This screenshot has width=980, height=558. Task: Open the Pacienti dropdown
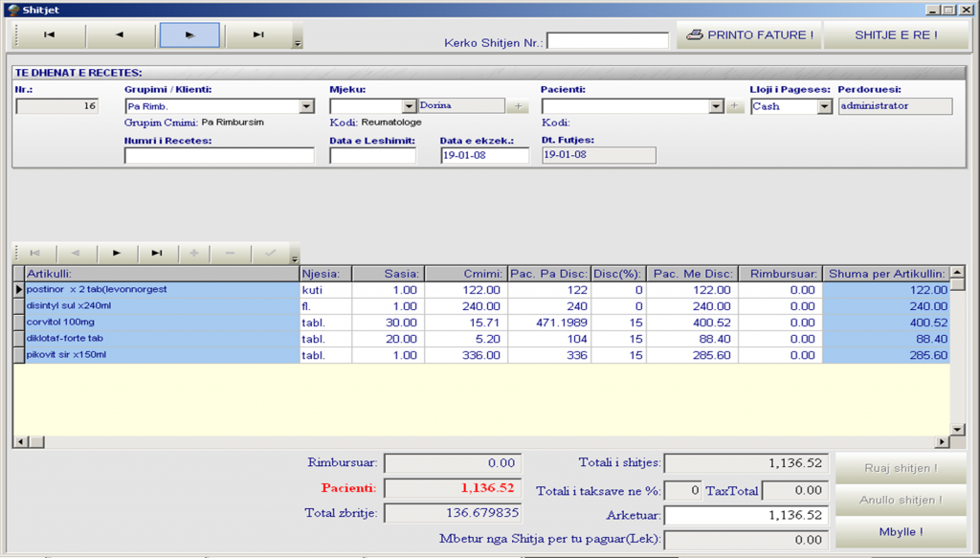pos(716,106)
